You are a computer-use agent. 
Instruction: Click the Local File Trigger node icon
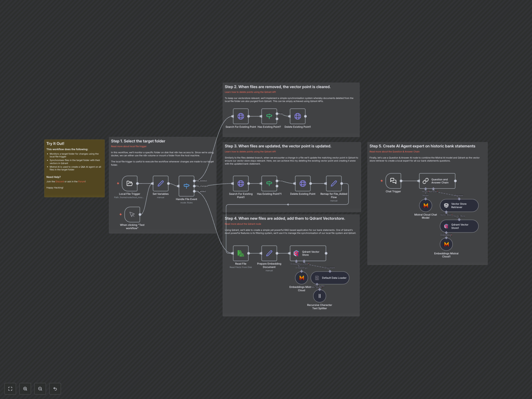[x=129, y=184]
